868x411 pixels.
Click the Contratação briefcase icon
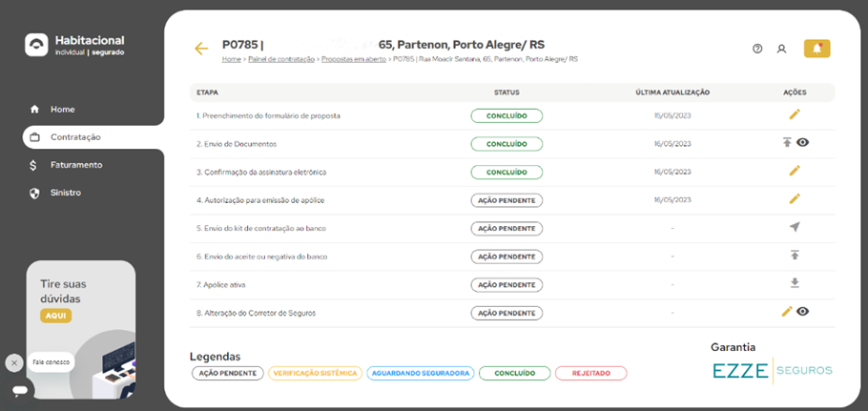34,137
